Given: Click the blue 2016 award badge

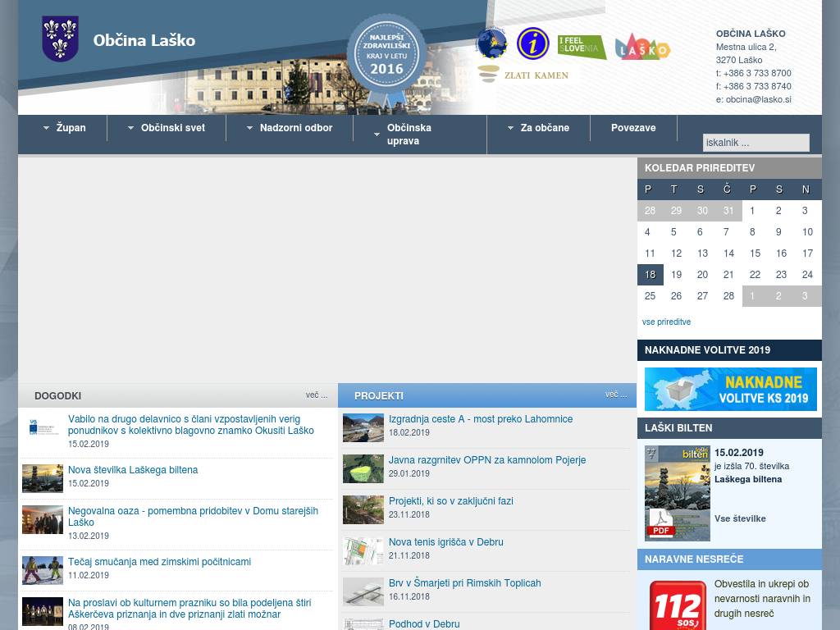Looking at the screenshot, I should pos(386,57).
